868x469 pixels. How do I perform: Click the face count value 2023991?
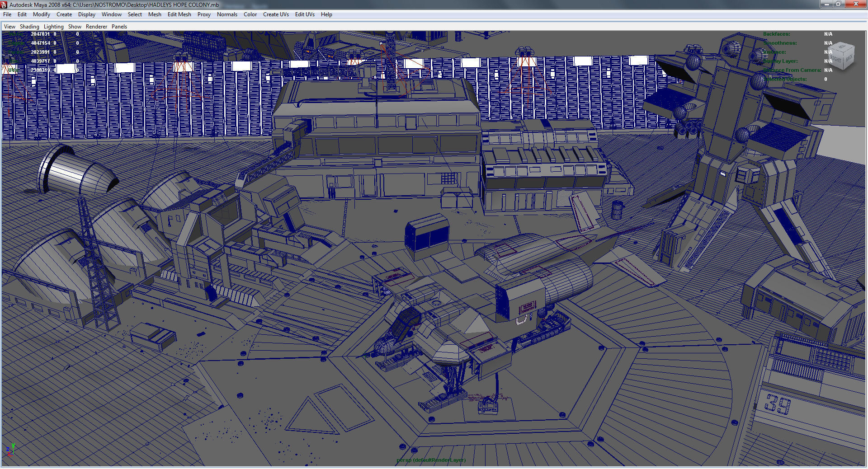[40, 52]
